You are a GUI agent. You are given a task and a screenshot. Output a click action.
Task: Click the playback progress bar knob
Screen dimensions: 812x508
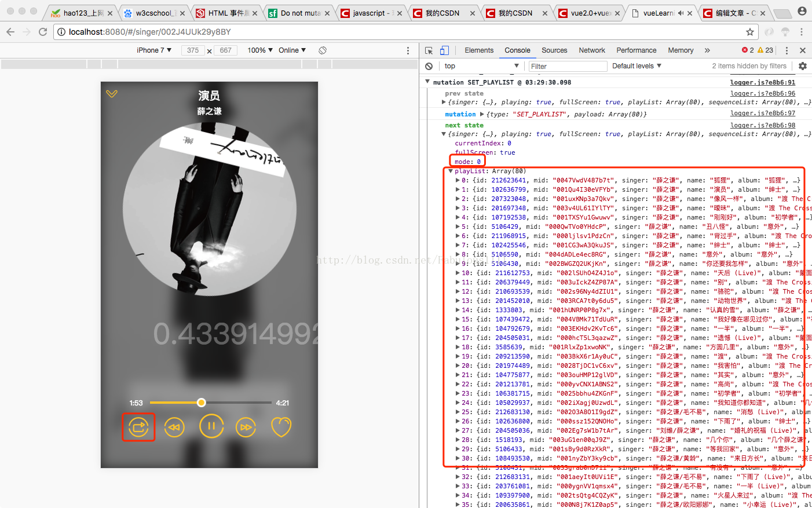[201, 403]
